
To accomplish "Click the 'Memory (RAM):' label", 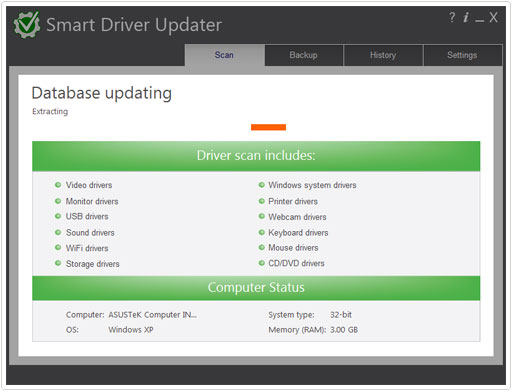I will pyautogui.click(x=297, y=330).
